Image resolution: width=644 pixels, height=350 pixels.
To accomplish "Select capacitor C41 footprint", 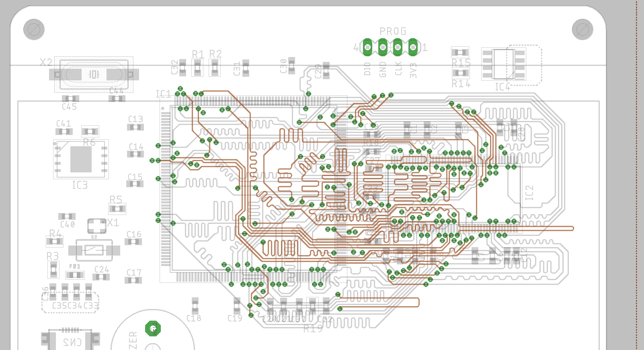I will (x=64, y=131).
